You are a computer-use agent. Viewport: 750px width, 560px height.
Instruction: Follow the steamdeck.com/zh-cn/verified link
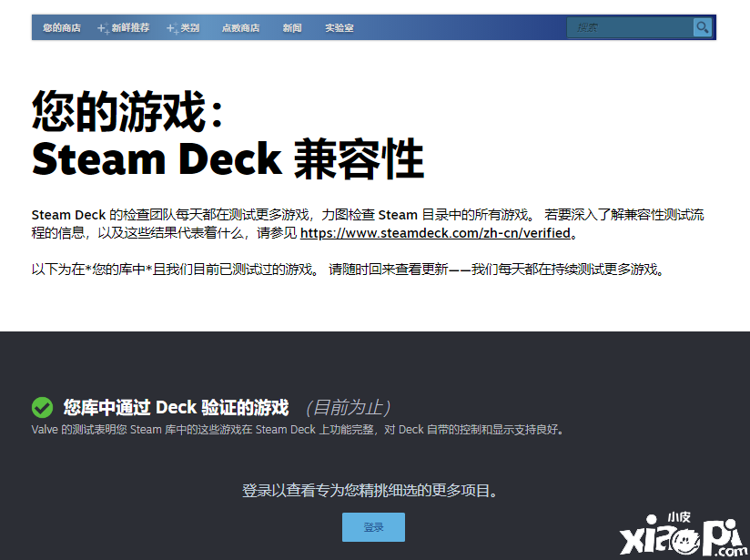[x=435, y=233]
